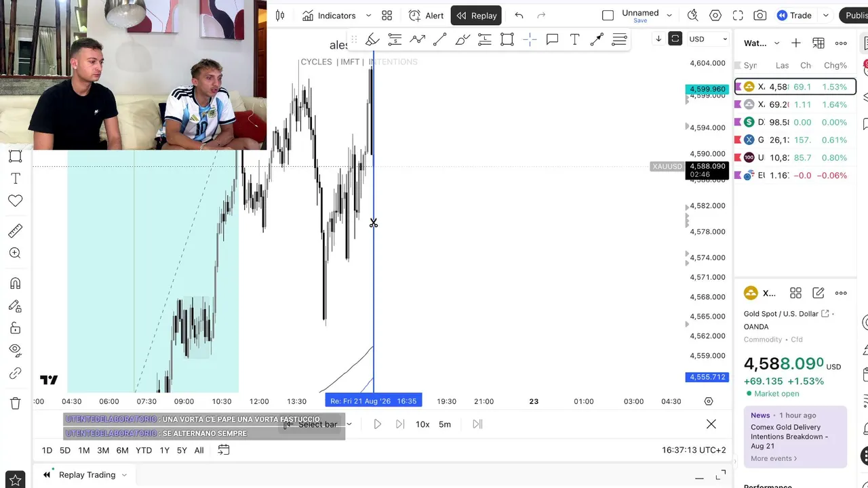This screenshot has width=868, height=488.
Task: Select the text tool in left sidebar
Action: tap(15, 178)
